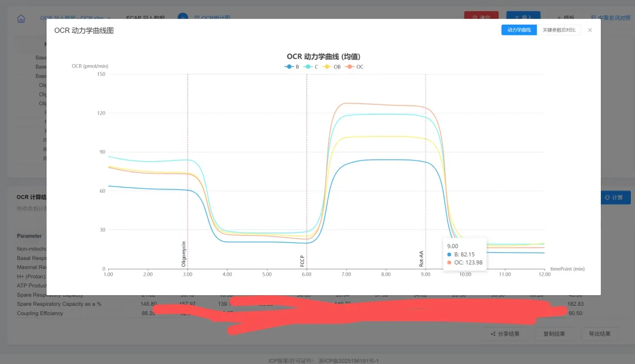Switch to 动力学曲线 tab
635x364 pixels.
[519, 30]
